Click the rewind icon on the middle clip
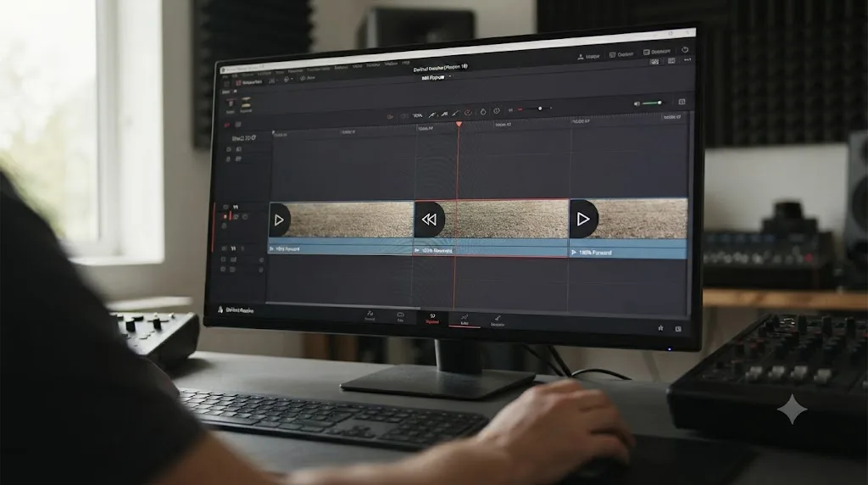This screenshot has height=485, width=868. tap(429, 220)
